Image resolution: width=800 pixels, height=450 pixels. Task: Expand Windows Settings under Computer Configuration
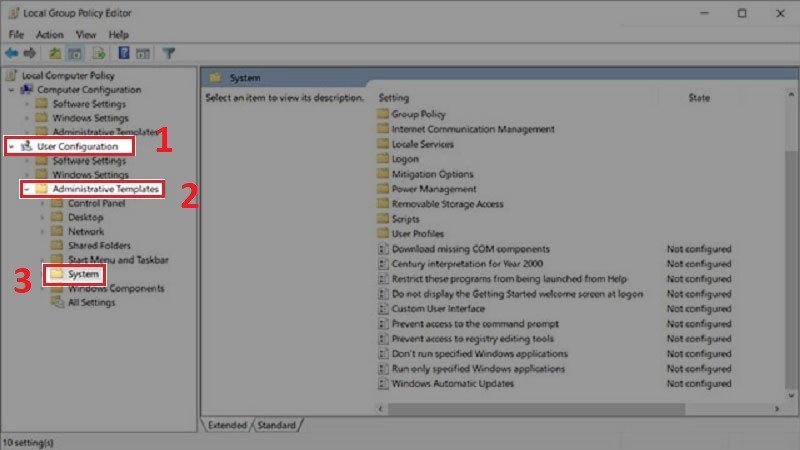[x=27, y=118]
